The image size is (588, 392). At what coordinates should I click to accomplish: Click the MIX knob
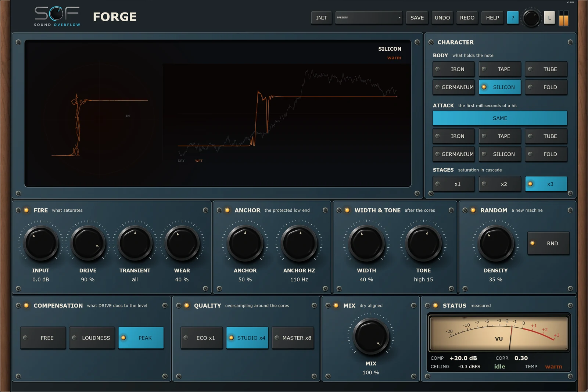tap(371, 336)
